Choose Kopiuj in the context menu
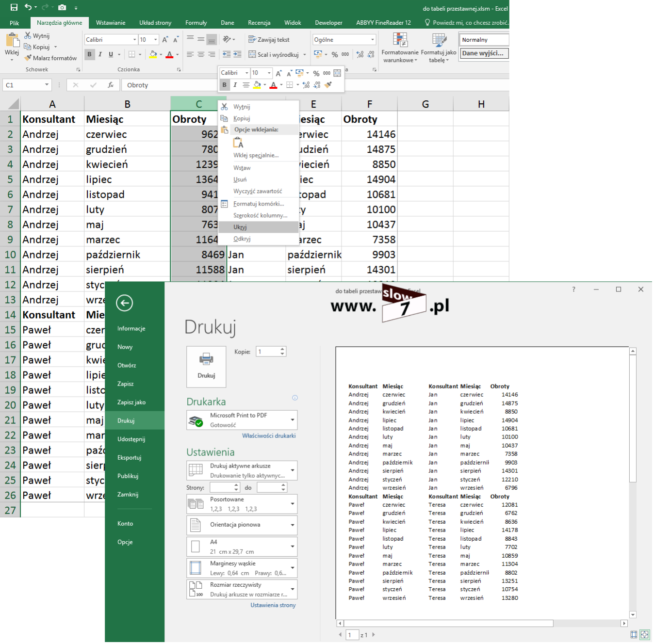 (x=259, y=118)
